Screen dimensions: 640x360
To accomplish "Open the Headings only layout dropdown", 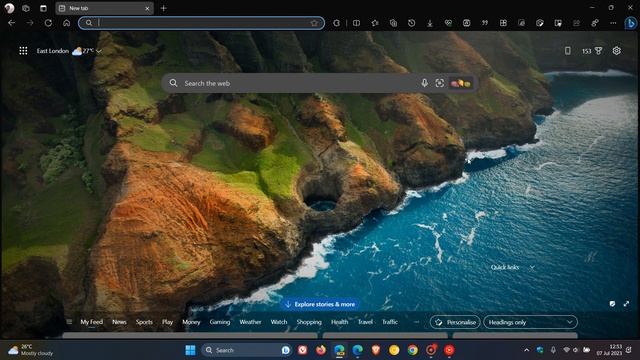I will tap(530, 322).
